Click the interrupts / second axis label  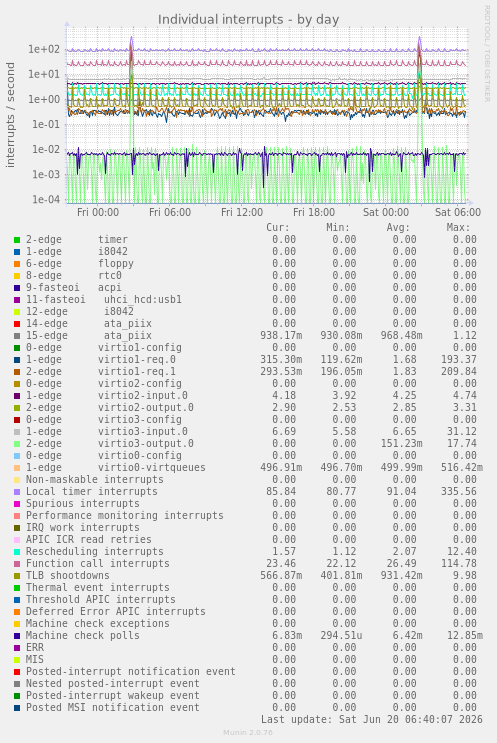tap(10, 115)
